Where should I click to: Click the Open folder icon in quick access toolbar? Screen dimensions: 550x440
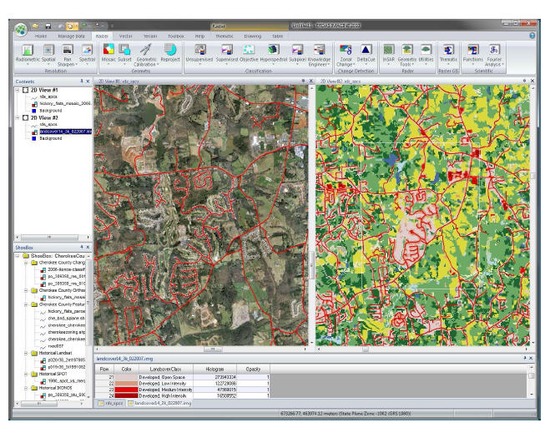point(35,26)
